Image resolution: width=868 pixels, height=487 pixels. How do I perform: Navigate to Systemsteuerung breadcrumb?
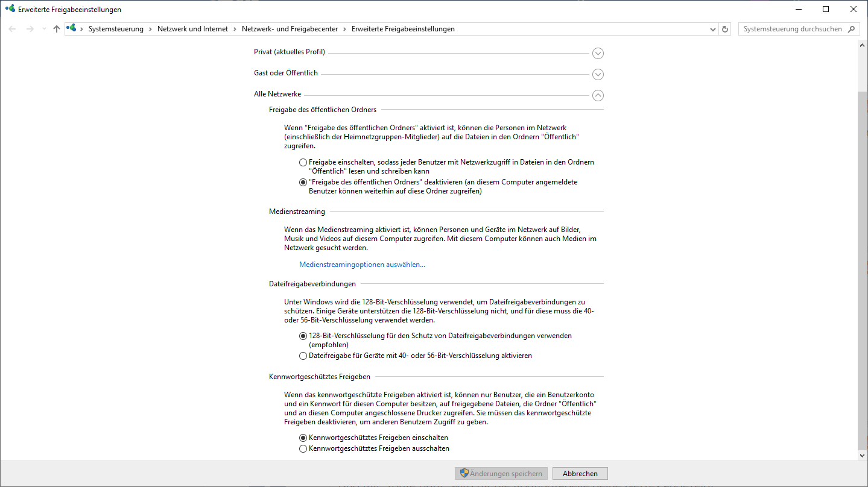pyautogui.click(x=116, y=29)
